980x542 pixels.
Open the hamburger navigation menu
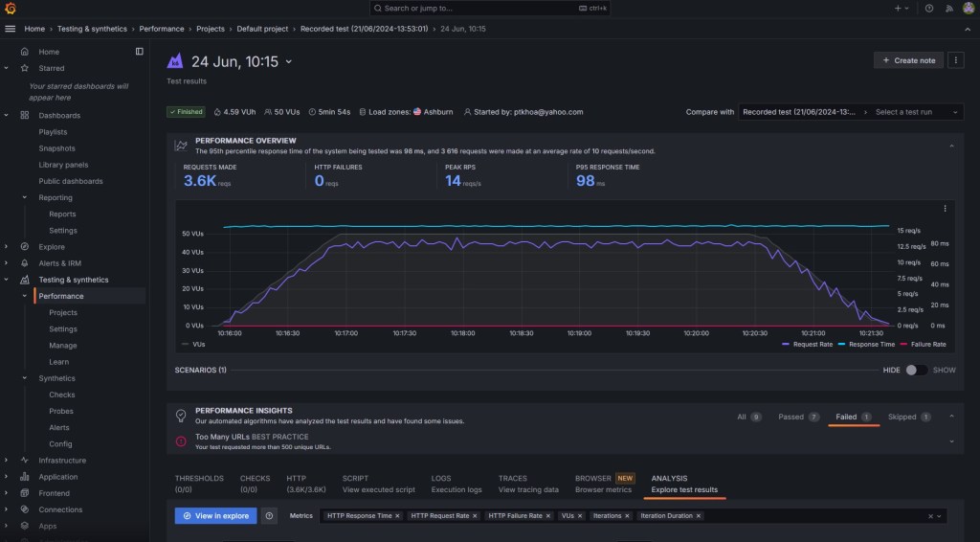pyautogui.click(x=11, y=29)
